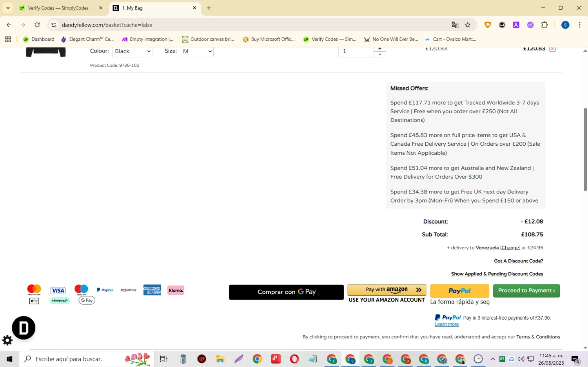
Task: Open Windows Start menu
Action: pyautogui.click(x=9, y=359)
